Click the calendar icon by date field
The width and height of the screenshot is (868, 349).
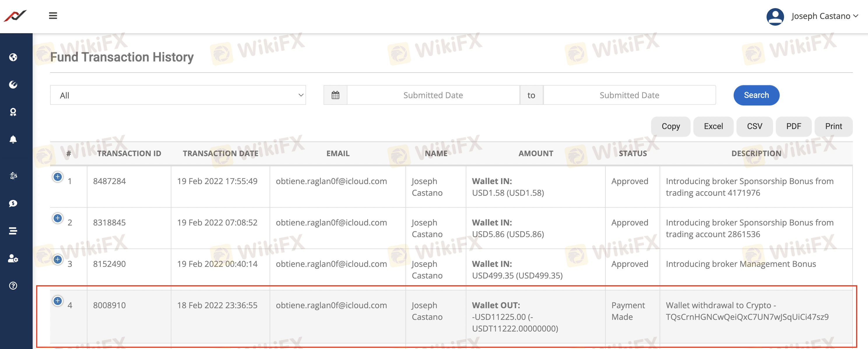point(335,95)
